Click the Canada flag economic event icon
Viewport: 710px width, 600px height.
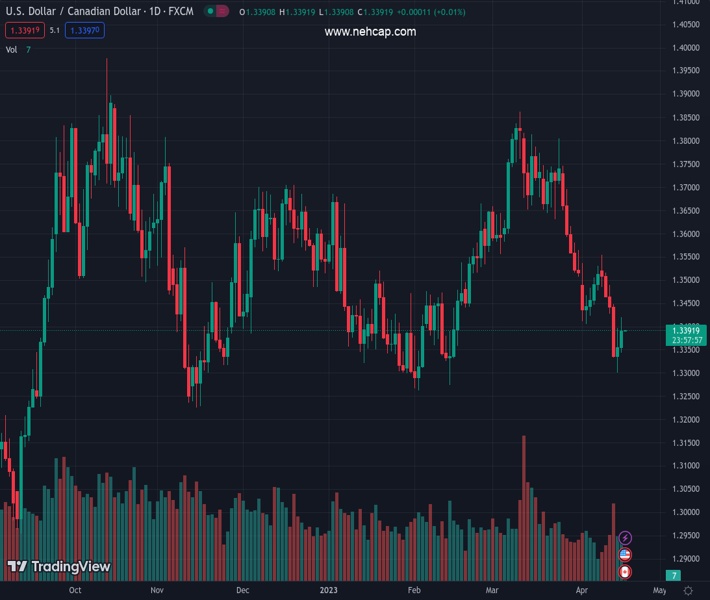625,572
